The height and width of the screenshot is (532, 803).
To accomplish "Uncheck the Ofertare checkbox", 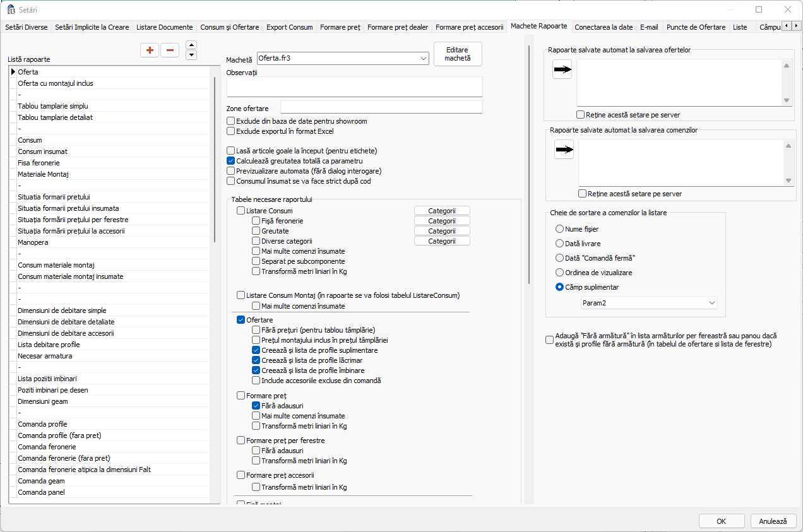I will [x=241, y=320].
